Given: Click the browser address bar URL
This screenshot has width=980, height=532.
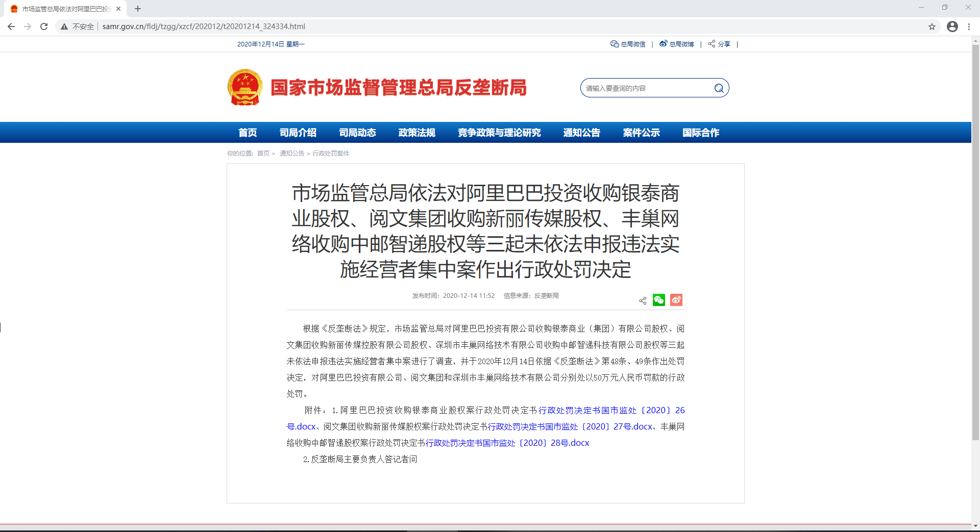Looking at the screenshot, I should click(x=204, y=27).
